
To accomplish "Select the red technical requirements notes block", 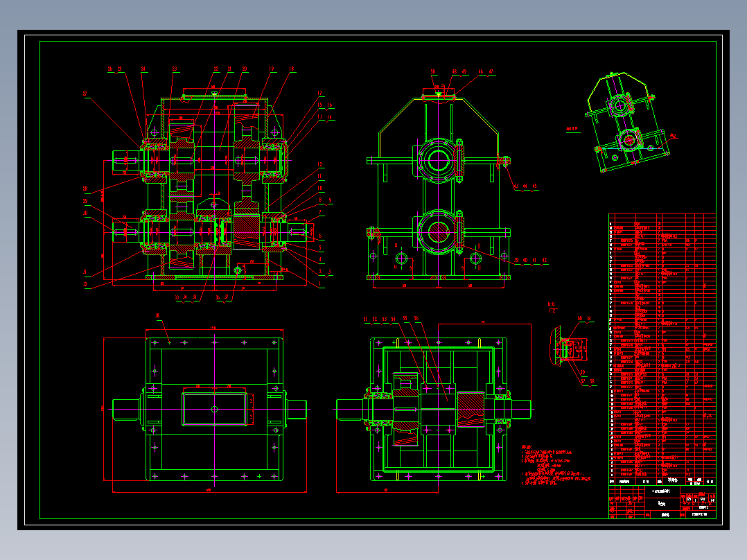I will coord(556,466).
